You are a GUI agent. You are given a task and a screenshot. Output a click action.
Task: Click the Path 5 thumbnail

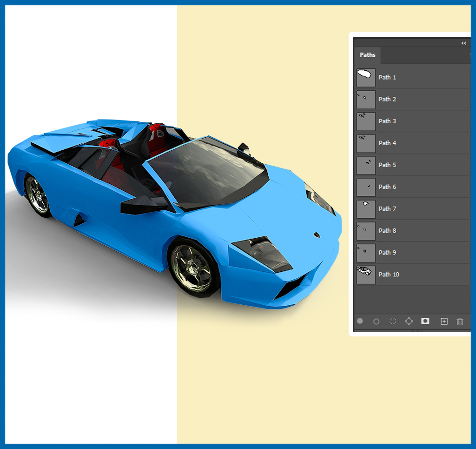(366, 165)
